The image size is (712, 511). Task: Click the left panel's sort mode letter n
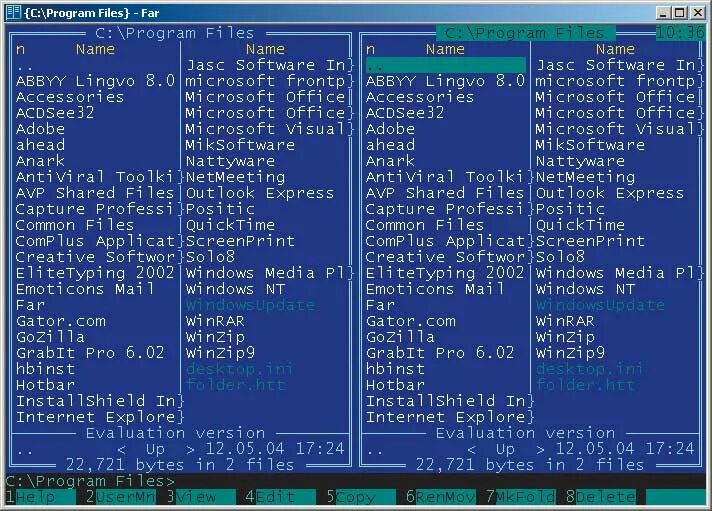20,49
